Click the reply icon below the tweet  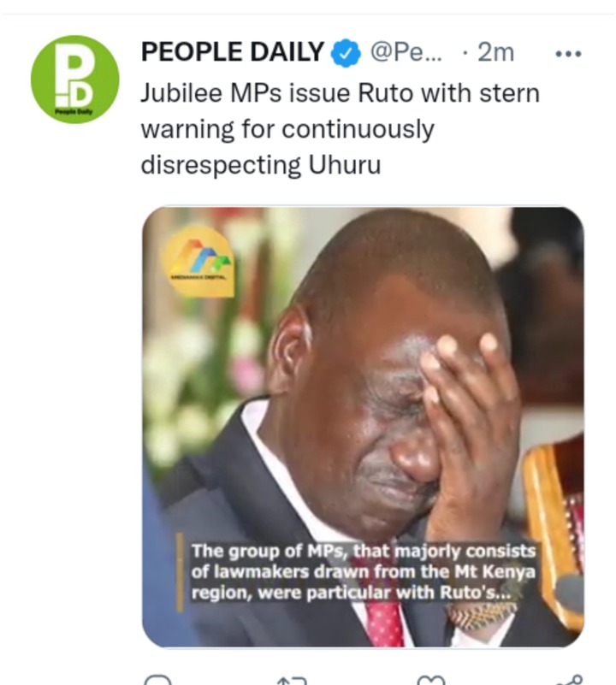(157, 680)
